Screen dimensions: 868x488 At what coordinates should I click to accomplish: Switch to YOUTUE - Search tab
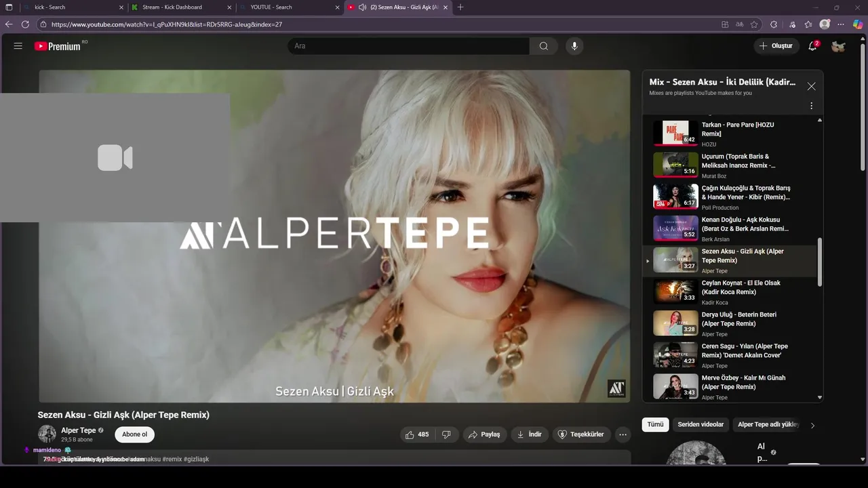click(288, 7)
